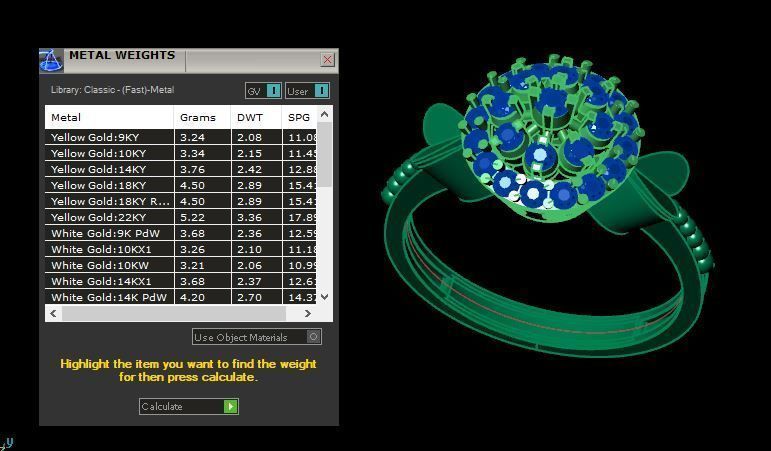Select the Yellow Gold:22KY row
This screenshot has width=771, height=451.
[181, 217]
